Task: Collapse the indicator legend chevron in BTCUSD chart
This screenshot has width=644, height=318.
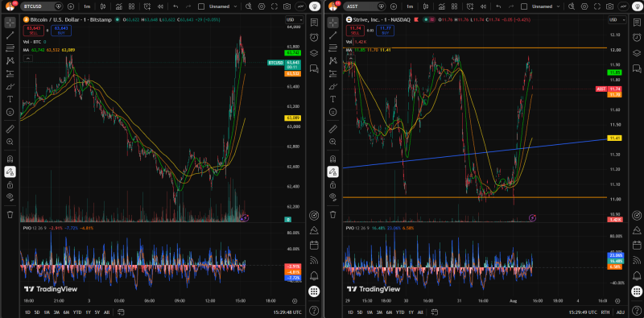Action: click(27, 59)
